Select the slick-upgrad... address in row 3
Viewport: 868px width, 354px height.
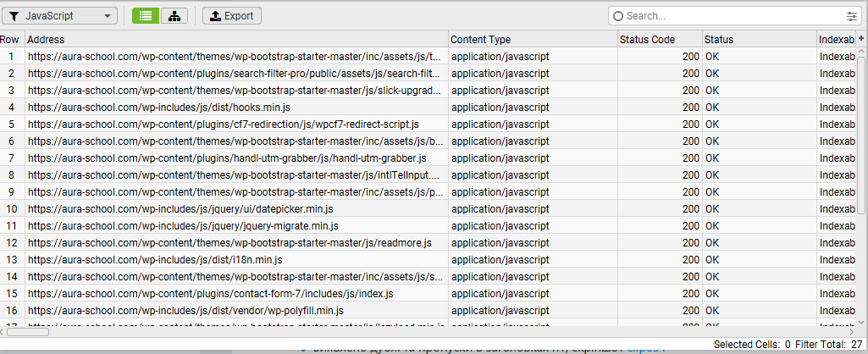click(x=236, y=90)
